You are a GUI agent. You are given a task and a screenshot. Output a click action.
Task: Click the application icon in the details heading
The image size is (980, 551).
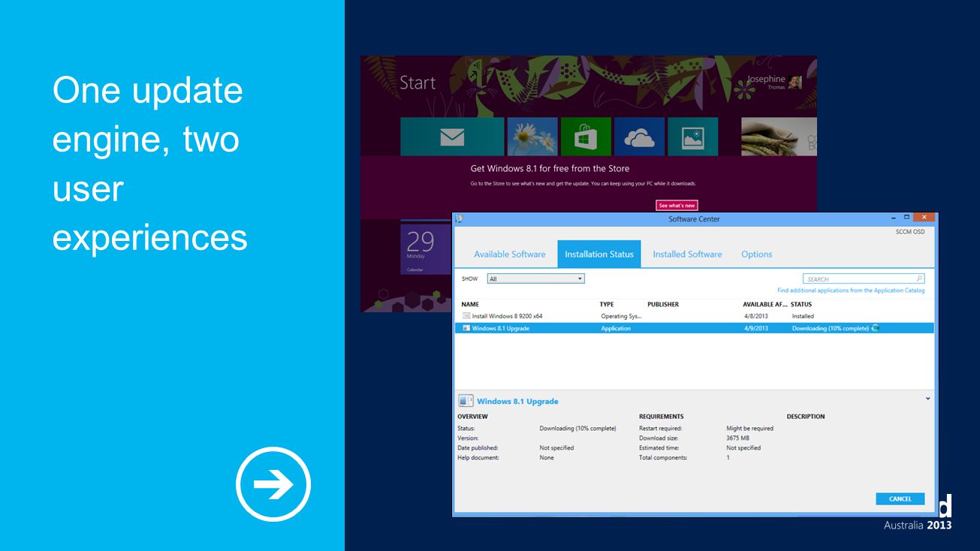pos(466,401)
